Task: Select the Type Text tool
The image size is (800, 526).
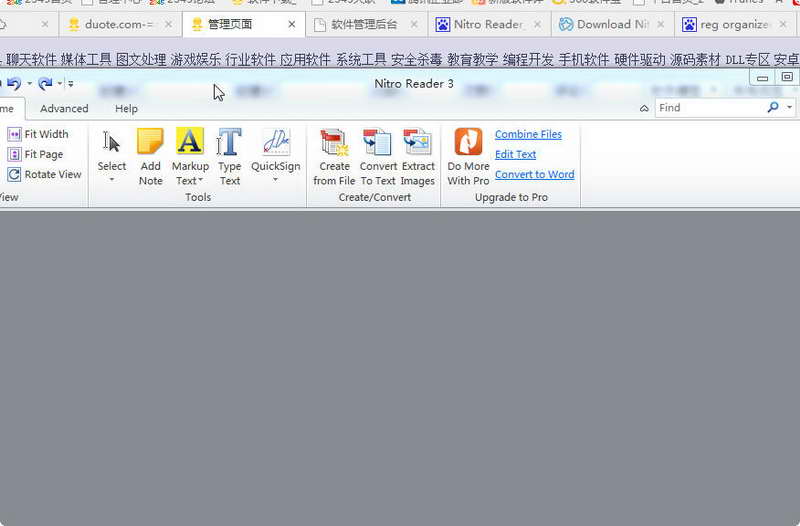Action: click(230, 157)
